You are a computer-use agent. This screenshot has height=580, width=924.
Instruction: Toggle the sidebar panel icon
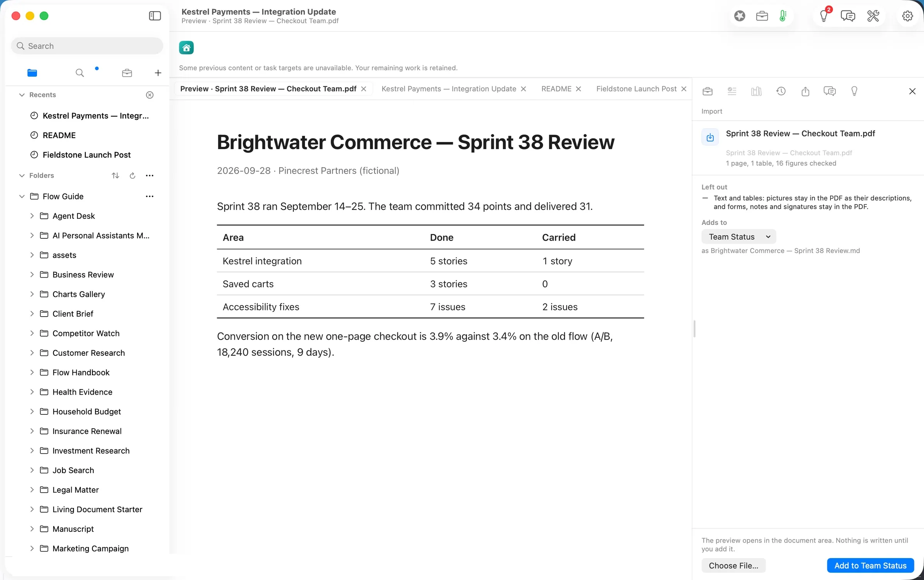(155, 16)
